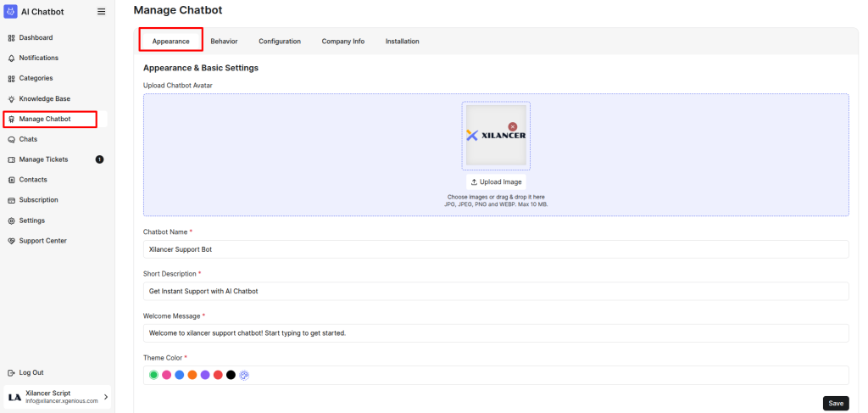Select the black theme color
This screenshot has width=868, height=413.
tap(231, 375)
